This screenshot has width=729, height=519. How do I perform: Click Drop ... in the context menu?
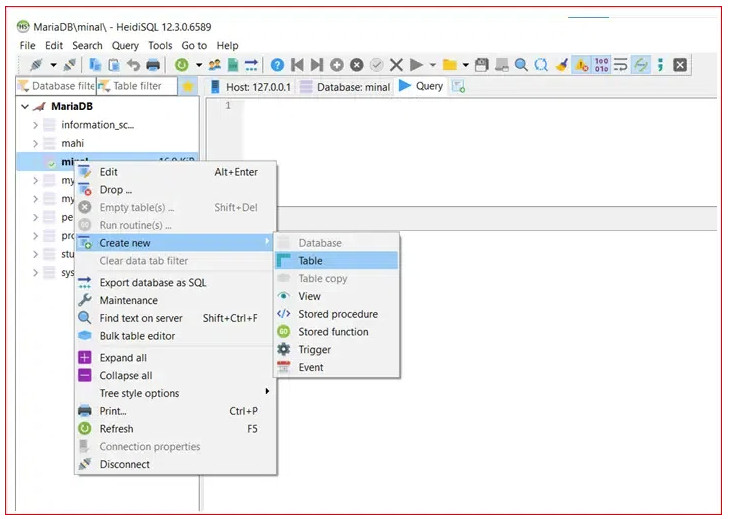[x=176, y=190]
